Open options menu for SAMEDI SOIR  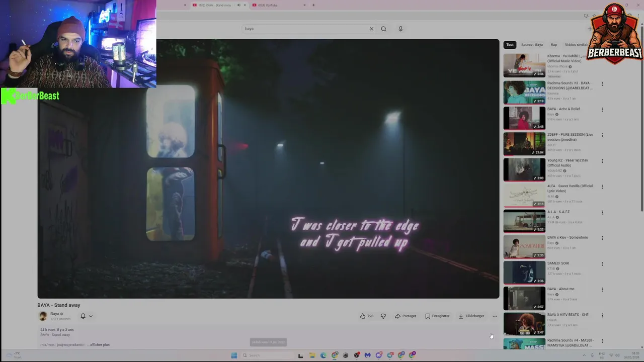(602, 264)
